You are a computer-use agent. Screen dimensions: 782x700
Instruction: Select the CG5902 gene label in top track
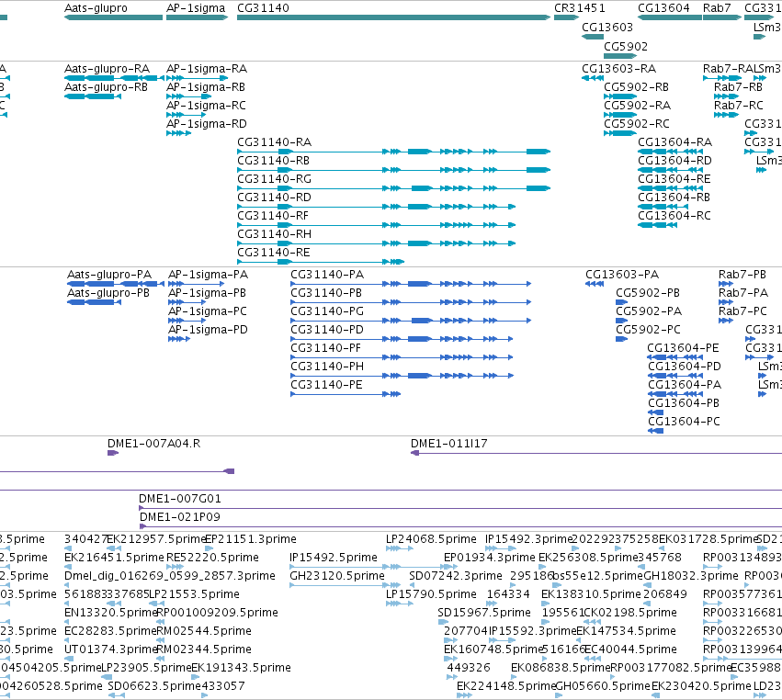coord(626,46)
